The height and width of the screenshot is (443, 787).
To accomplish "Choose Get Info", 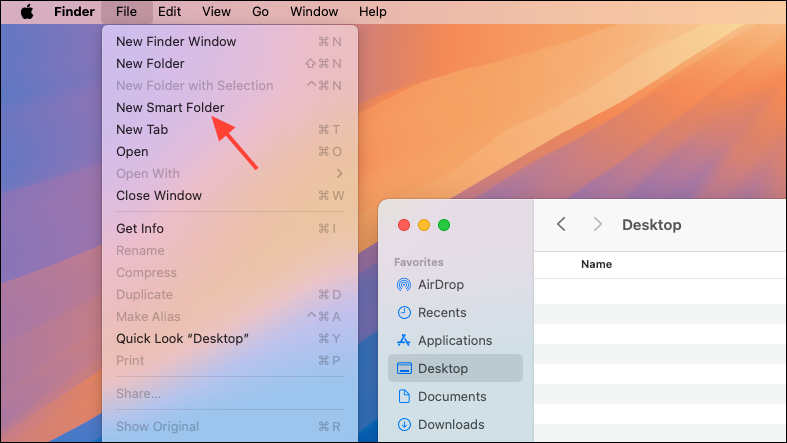I will coord(229,229).
